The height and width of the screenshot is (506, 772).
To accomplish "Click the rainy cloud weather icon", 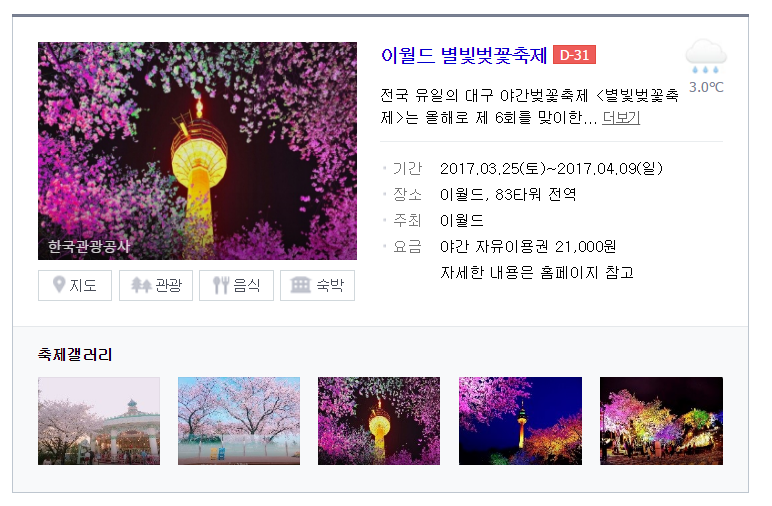I will pos(706,58).
